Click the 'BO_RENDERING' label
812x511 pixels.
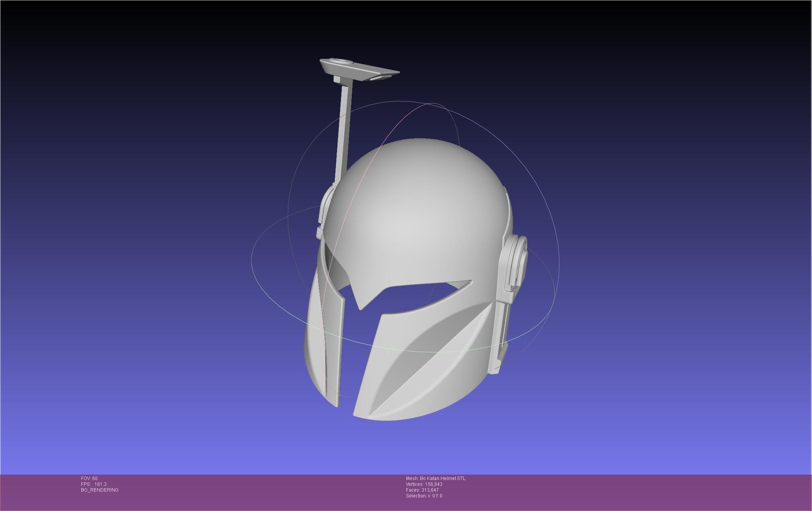click(x=100, y=490)
